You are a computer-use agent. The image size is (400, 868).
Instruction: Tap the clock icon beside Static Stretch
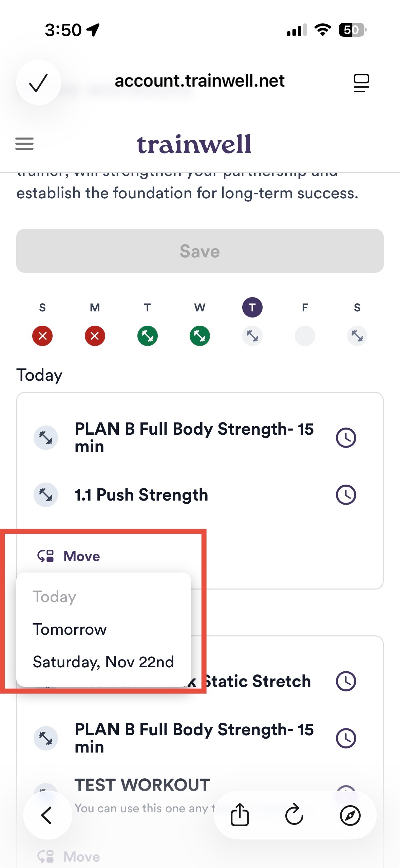click(346, 681)
